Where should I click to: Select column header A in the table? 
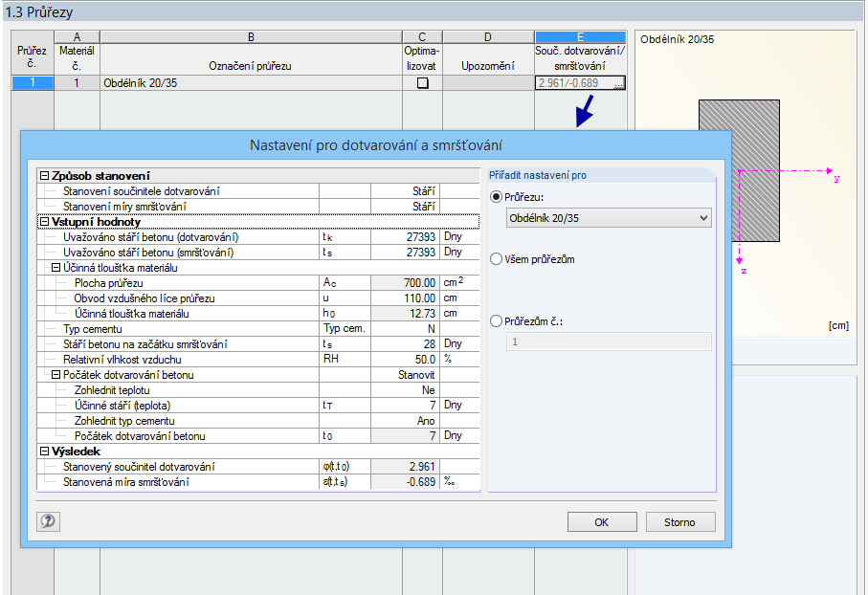77,37
